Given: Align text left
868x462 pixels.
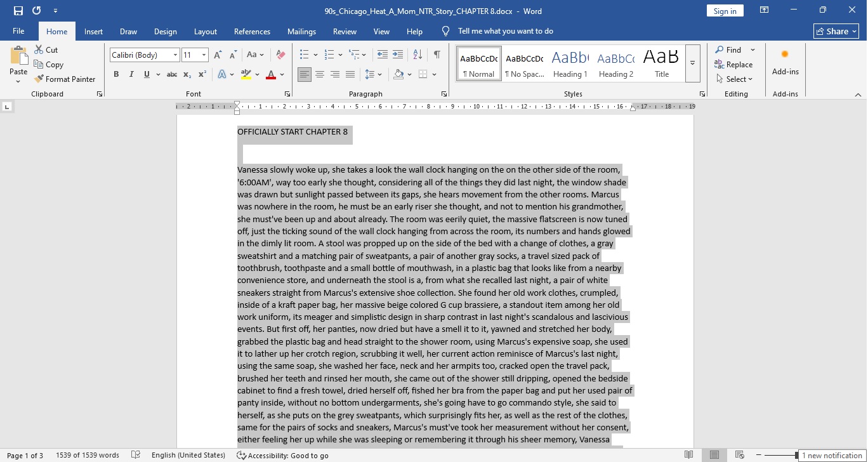Looking at the screenshot, I should pos(305,74).
